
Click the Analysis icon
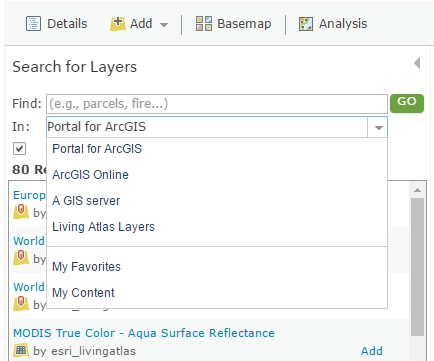pos(306,24)
